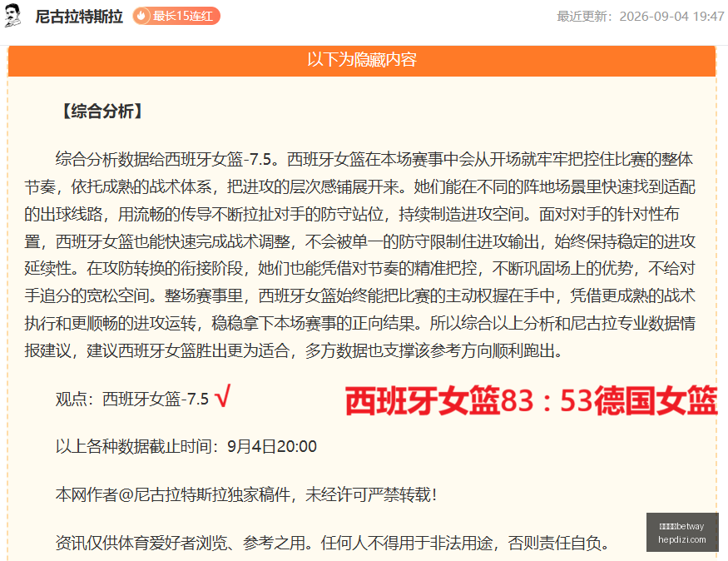The width and height of the screenshot is (728, 561).
Task: Open author name 尼古拉特斯拉 profile
Action: click(79, 17)
